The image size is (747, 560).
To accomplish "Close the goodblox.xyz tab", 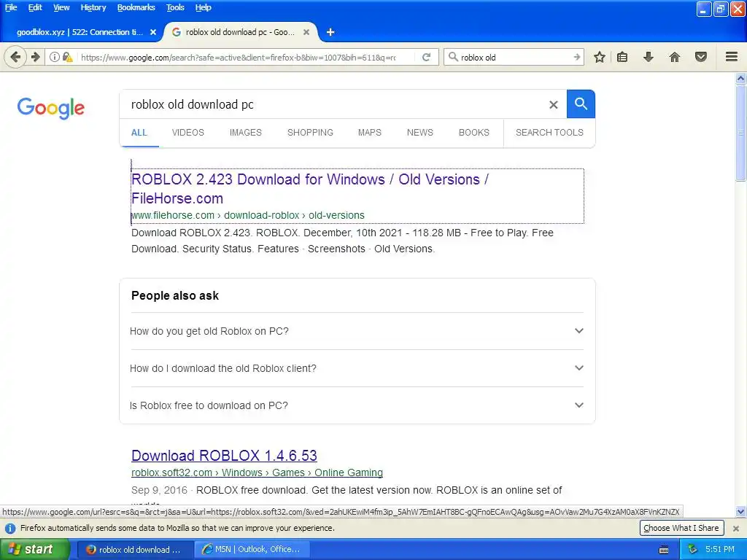I will coord(153,32).
